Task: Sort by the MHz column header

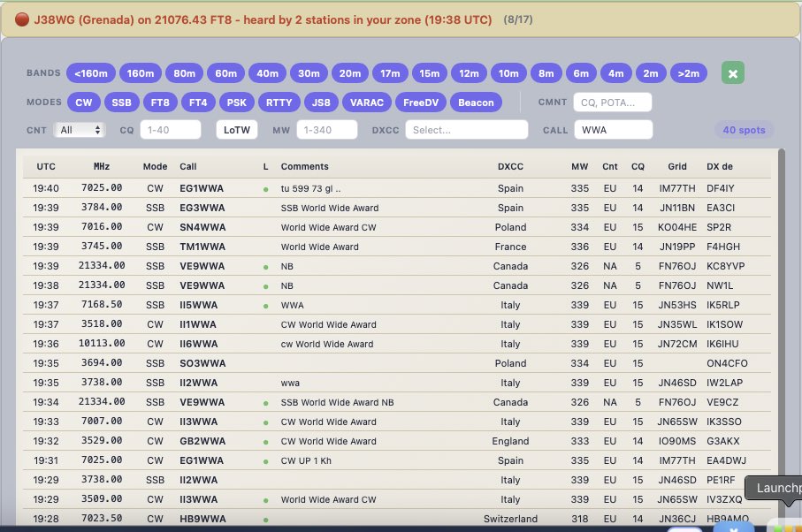Action: 102,167
